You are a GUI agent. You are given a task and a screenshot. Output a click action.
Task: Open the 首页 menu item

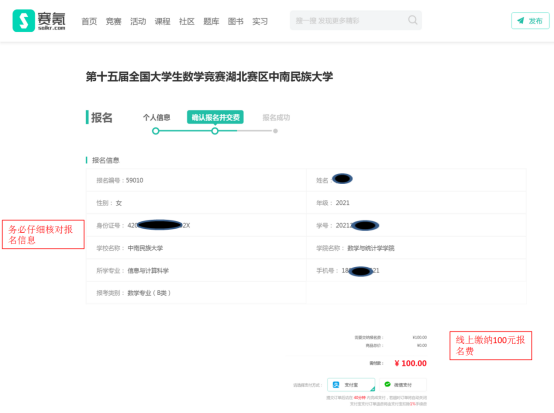[89, 22]
